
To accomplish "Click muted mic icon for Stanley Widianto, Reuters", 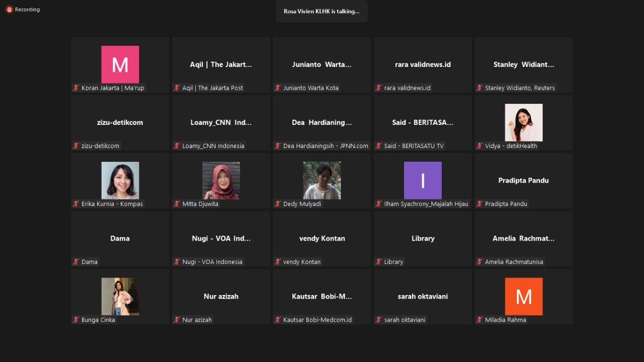I will tap(480, 88).
